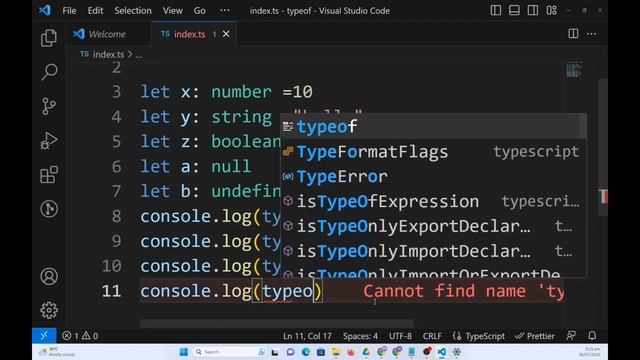Click line number 11 in gutter
Screen dimensions: 640x360
(111, 291)
